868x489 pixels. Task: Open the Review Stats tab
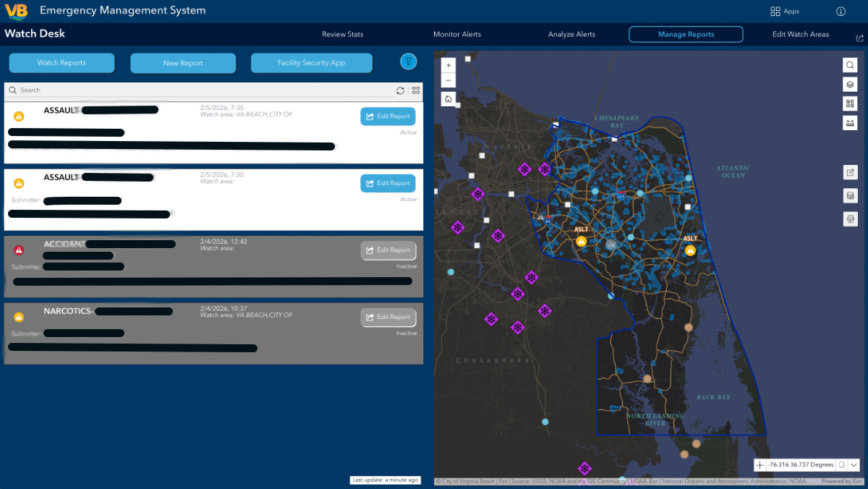(x=341, y=34)
